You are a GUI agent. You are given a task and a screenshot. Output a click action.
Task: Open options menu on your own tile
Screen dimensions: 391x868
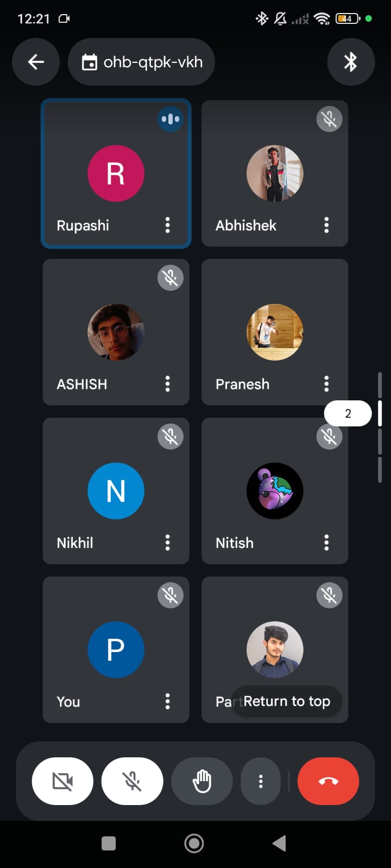[x=168, y=701]
